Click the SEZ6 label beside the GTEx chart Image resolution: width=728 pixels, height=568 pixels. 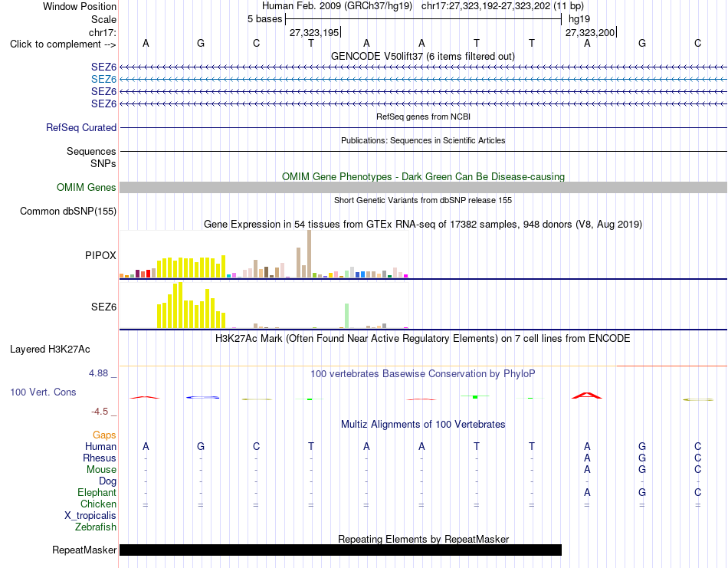coord(103,307)
